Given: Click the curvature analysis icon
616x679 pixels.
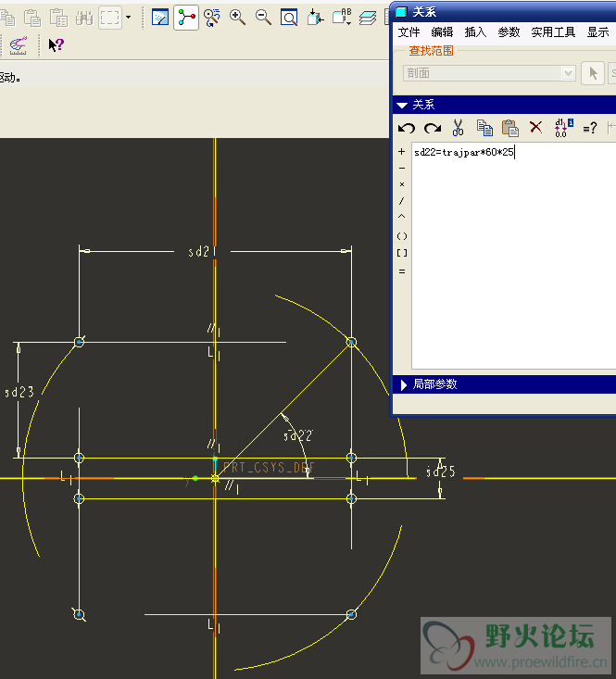Looking at the screenshot, I should pos(19,45).
